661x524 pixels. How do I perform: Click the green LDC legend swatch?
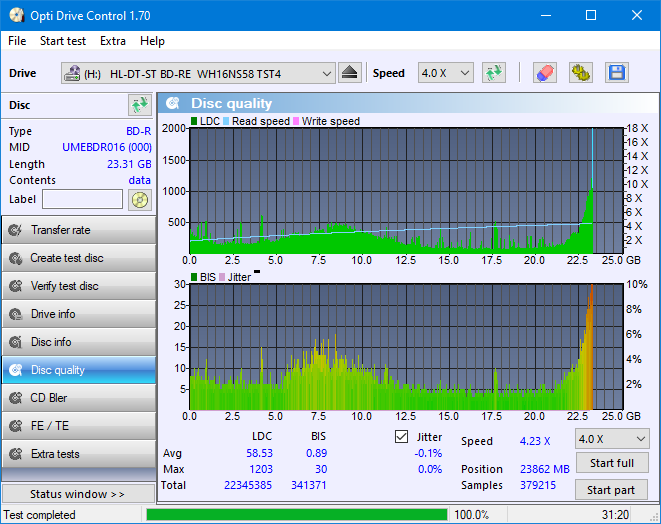pyautogui.click(x=194, y=121)
